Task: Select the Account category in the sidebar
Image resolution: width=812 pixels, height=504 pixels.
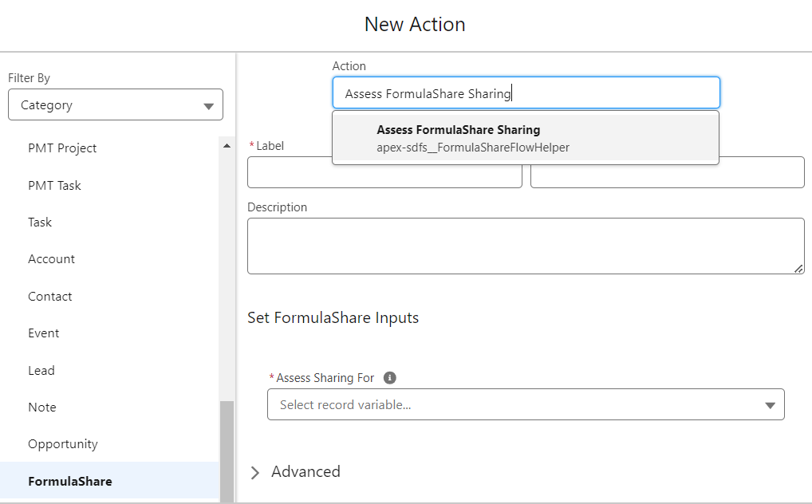Action: pyautogui.click(x=51, y=258)
